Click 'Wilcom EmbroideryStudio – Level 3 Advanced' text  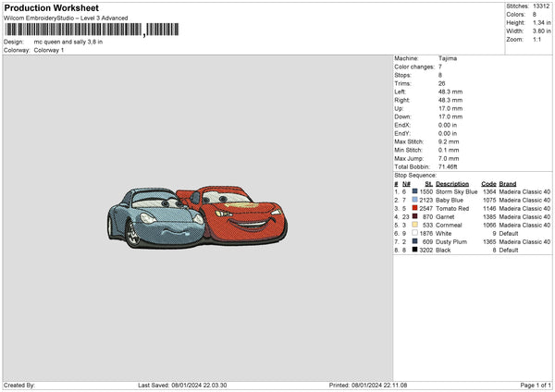coord(66,18)
